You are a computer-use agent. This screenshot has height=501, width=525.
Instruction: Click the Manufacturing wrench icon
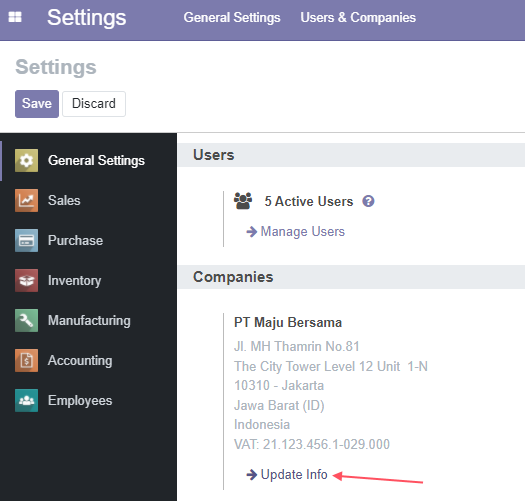point(26,320)
